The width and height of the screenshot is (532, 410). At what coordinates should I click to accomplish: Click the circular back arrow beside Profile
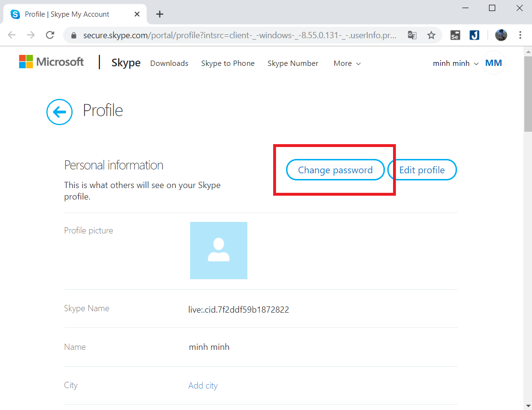[59, 112]
